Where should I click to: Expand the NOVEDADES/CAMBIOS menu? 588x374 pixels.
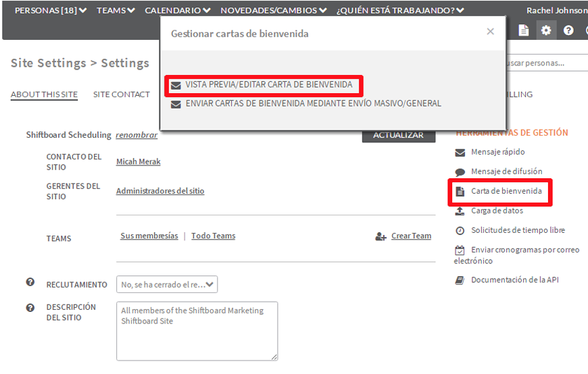pyautogui.click(x=273, y=11)
